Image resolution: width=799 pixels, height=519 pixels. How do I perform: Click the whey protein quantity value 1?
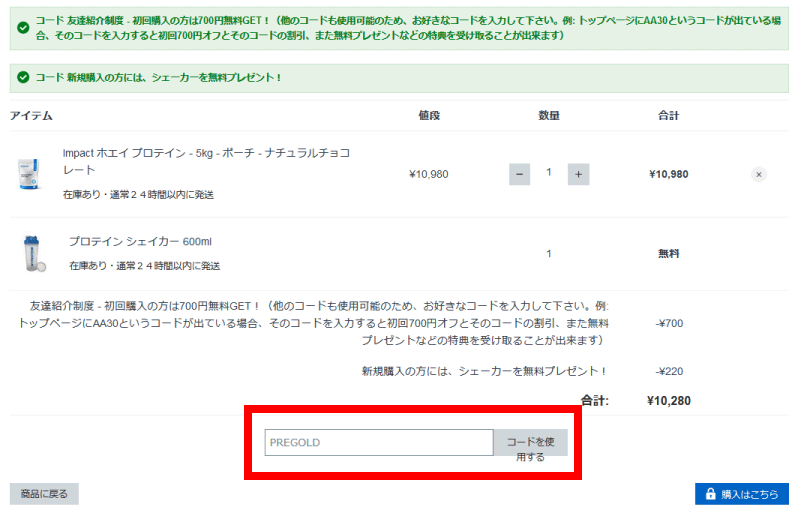coord(549,172)
